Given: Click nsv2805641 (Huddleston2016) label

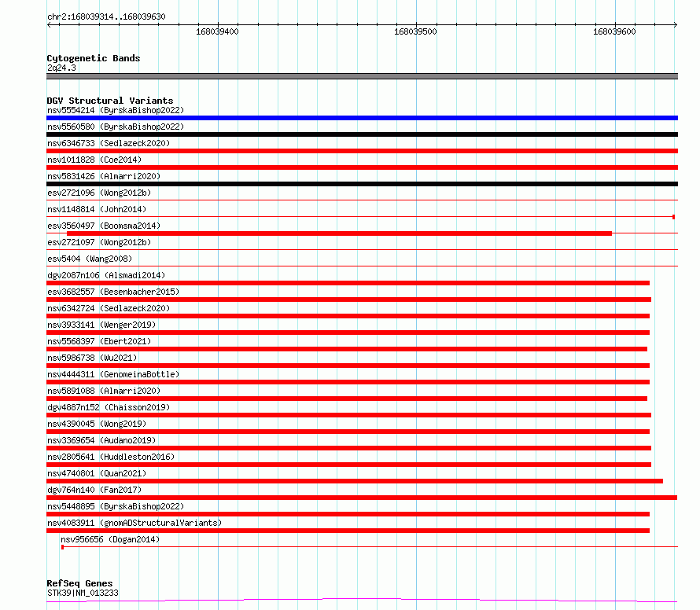Looking at the screenshot, I should click(111, 457).
